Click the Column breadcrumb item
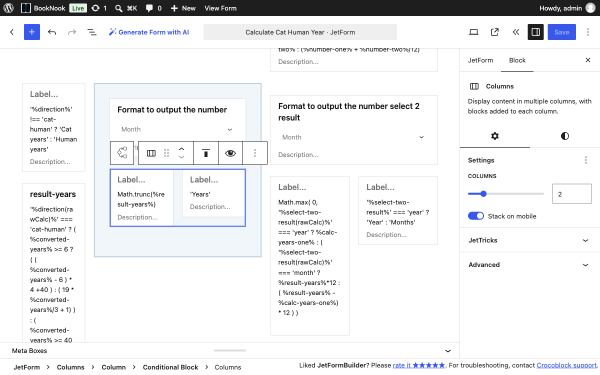Viewport: 600px width, 375px height. tap(114, 367)
